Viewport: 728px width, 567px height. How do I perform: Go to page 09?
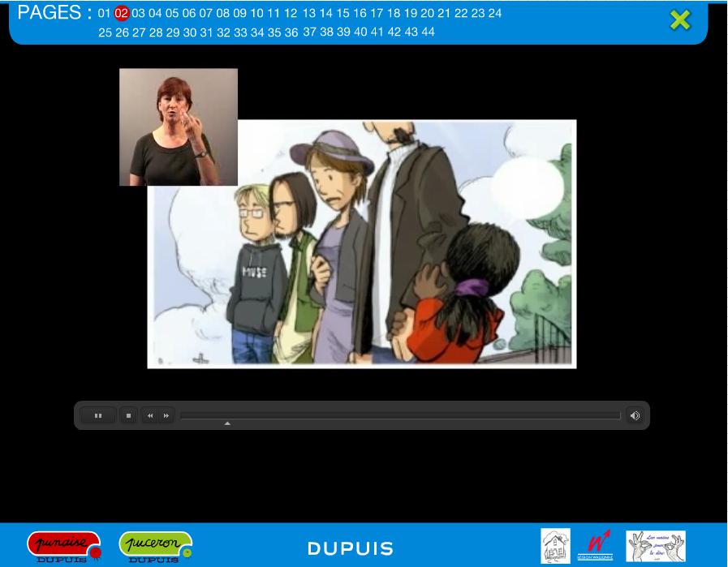coord(239,13)
